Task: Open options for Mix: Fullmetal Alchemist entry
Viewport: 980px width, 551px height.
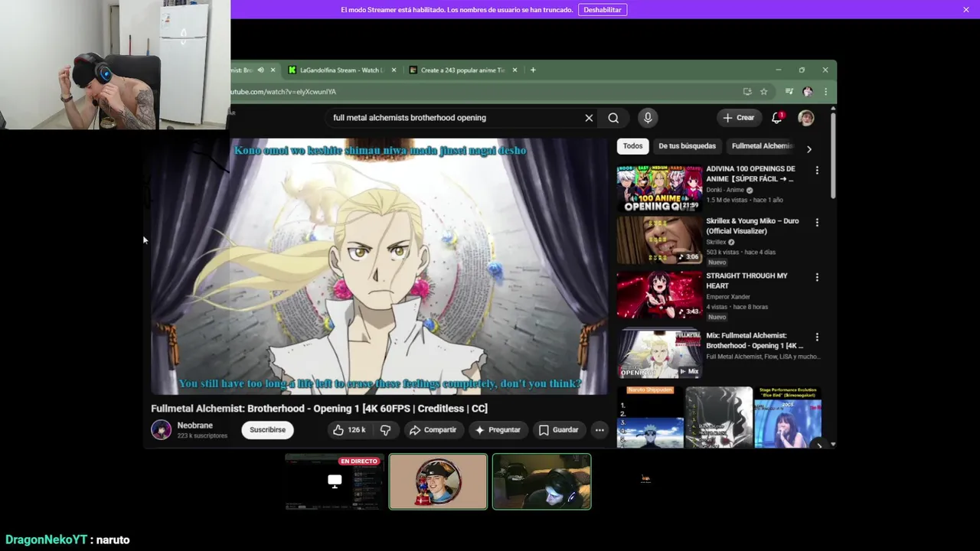Action: tap(817, 337)
